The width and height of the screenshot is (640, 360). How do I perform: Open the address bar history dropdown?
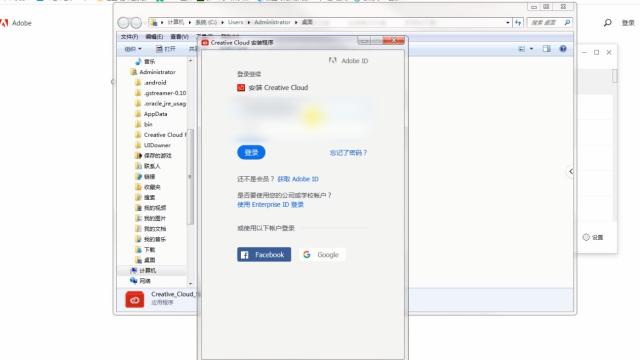coord(508,22)
